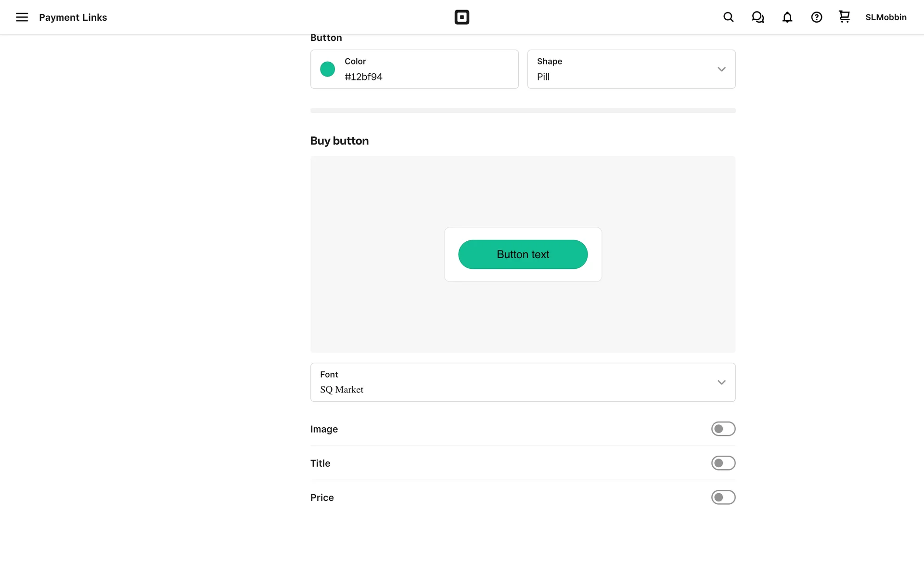Toggle the Image switch on
The height and width of the screenshot is (578, 924).
tap(723, 429)
